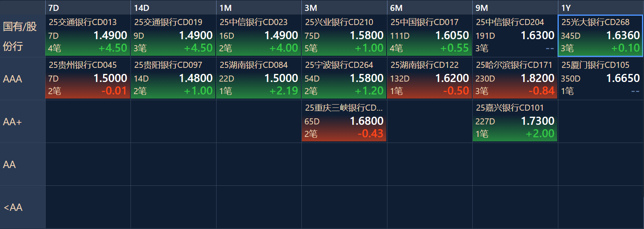
Task: Open the highlighted 25光大银行CD268 card
Action: (x=601, y=36)
